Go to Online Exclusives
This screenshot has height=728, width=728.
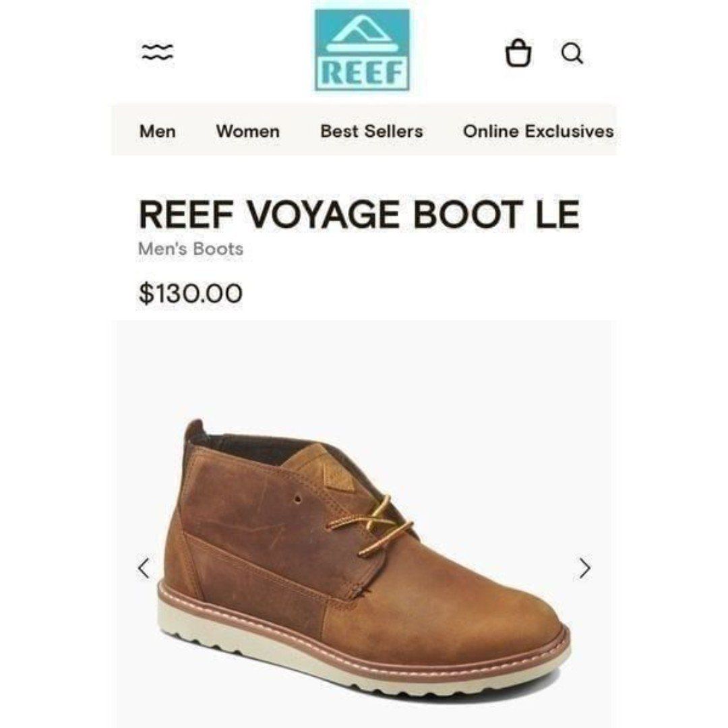click(538, 131)
